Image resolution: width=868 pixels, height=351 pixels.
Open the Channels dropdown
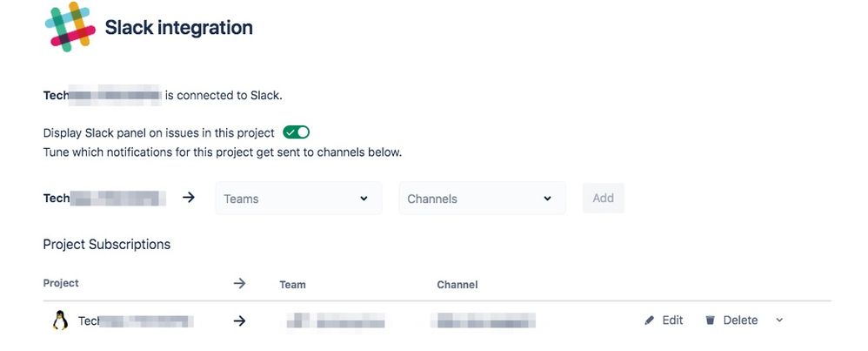pos(482,199)
